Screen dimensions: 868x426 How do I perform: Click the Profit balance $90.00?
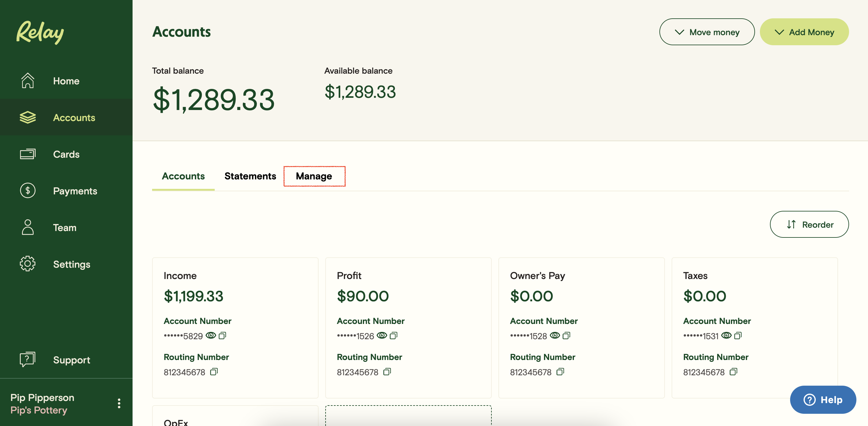363,296
